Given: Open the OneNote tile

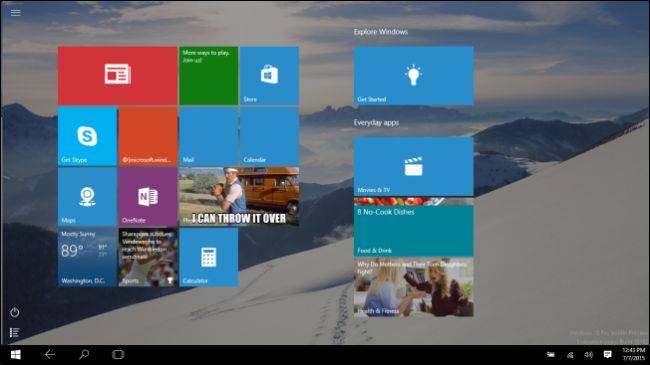Looking at the screenshot, I should [x=148, y=197].
